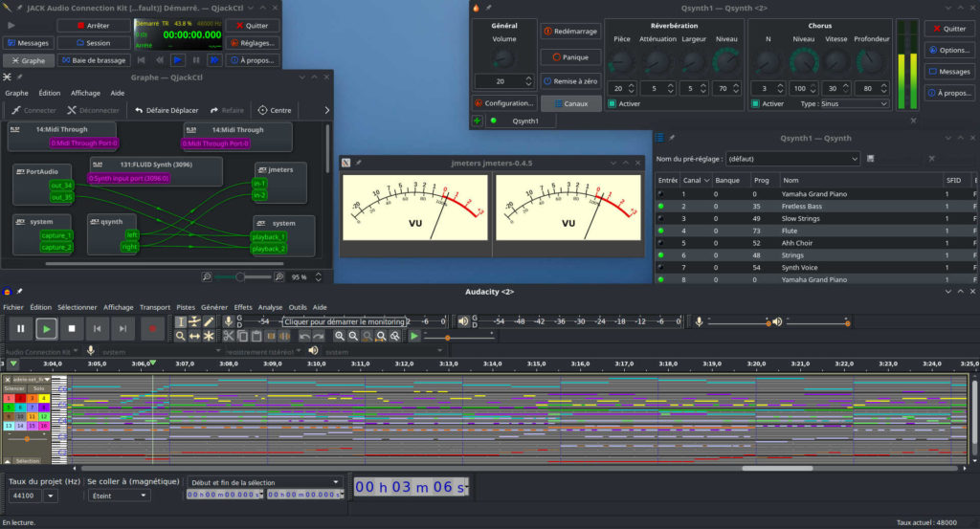
Task: Open the Nom du pré-réglage (défaut) dropdown
Action: tap(792, 159)
